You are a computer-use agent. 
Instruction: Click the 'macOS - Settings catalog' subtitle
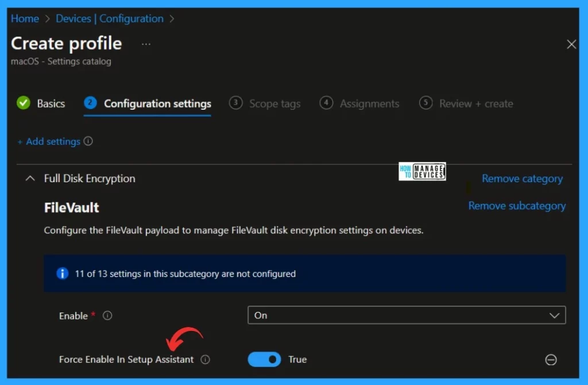tap(61, 61)
